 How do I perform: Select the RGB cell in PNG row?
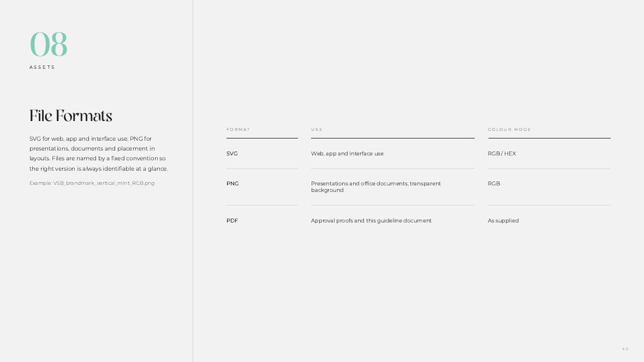[494, 184]
